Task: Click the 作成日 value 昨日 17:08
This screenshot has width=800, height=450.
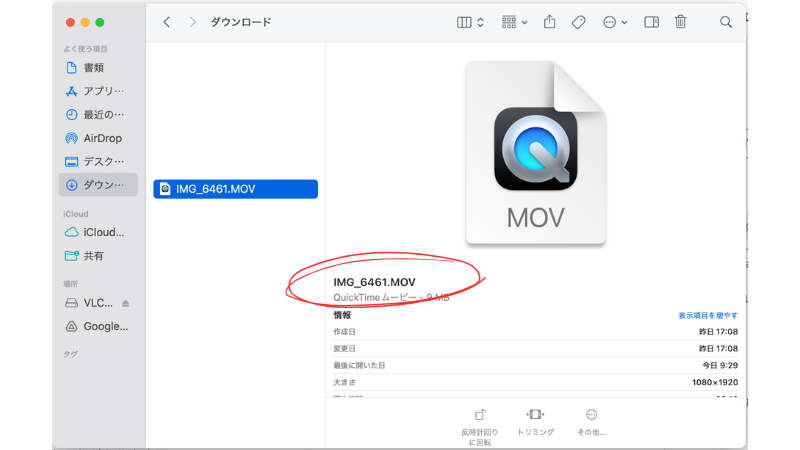Action: 718,332
